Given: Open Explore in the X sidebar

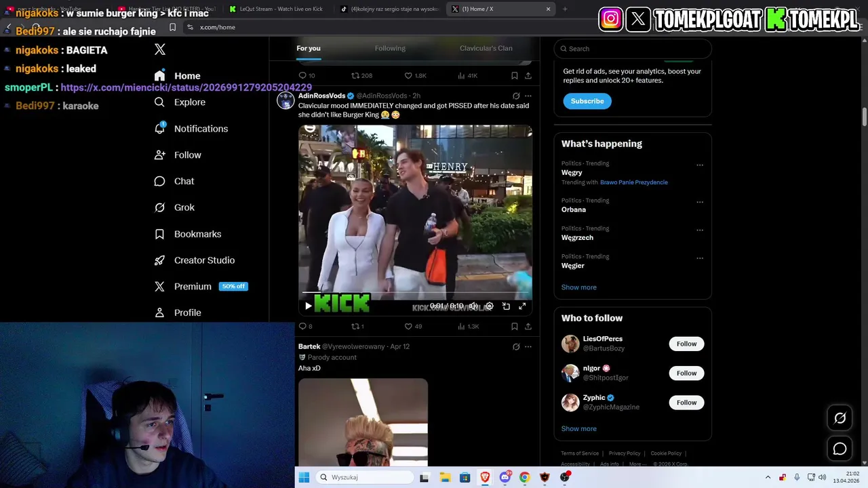Looking at the screenshot, I should 180,102.
